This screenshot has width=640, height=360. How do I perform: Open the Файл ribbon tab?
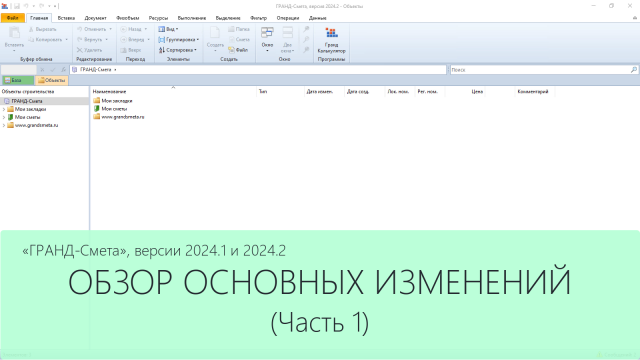tap(13, 18)
